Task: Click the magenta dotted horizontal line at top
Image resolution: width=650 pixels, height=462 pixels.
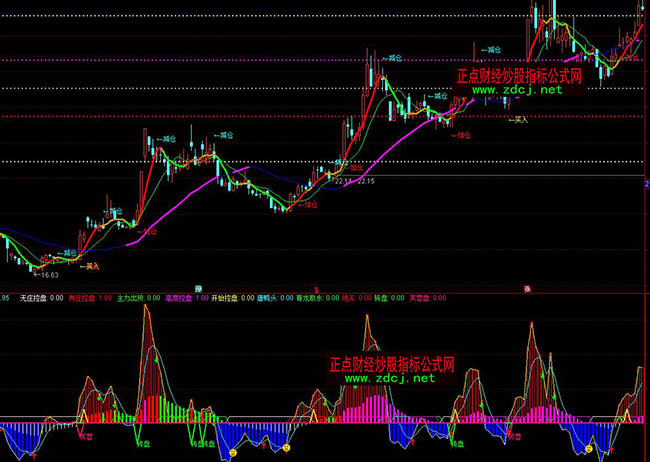Action: pos(200,61)
